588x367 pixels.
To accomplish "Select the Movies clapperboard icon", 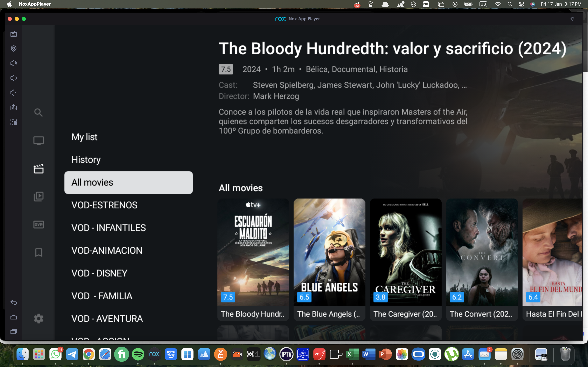I will 38,169.
